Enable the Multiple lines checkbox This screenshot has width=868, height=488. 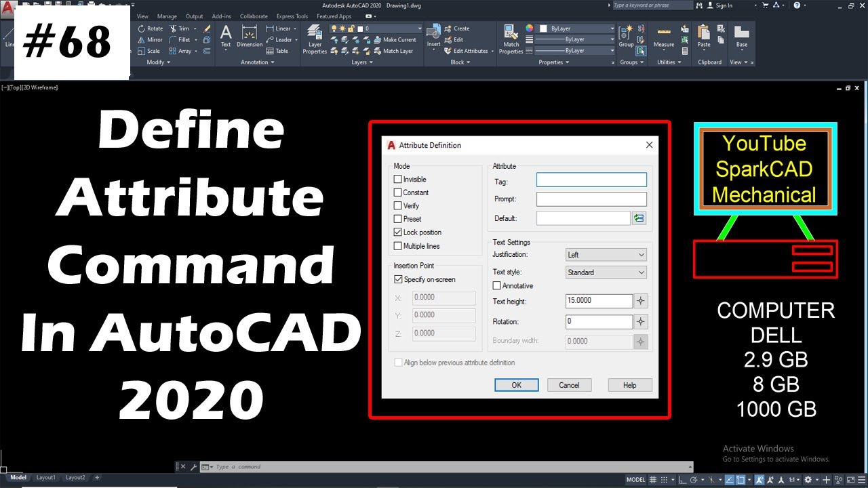[398, 246]
